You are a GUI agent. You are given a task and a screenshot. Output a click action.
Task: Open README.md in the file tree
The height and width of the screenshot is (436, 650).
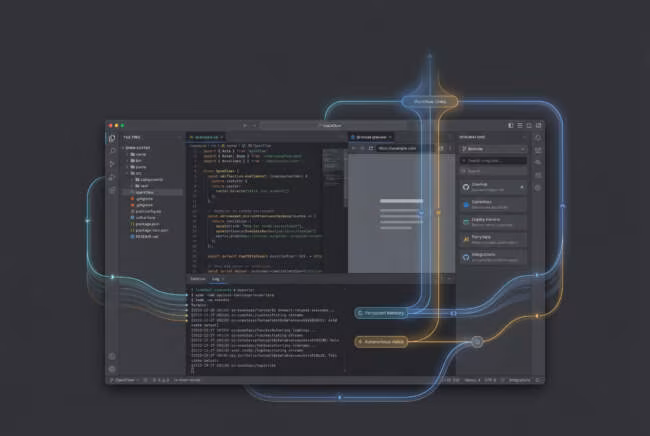point(144,236)
